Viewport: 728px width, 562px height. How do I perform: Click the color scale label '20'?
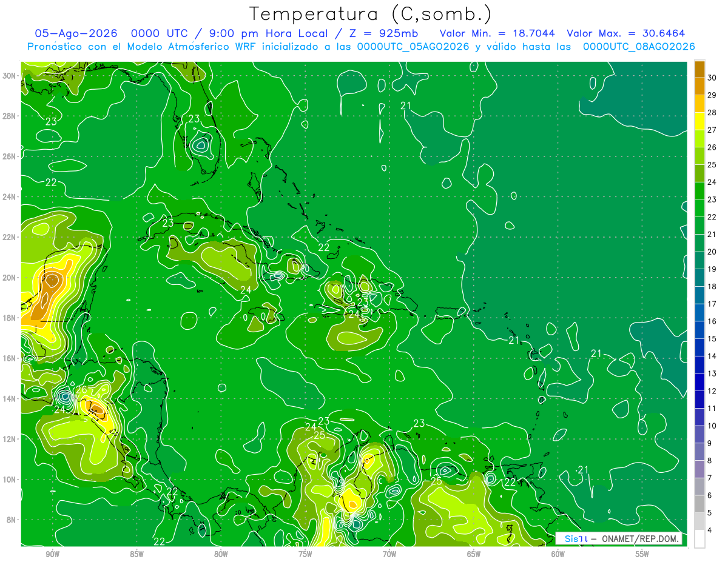(x=712, y=252)
